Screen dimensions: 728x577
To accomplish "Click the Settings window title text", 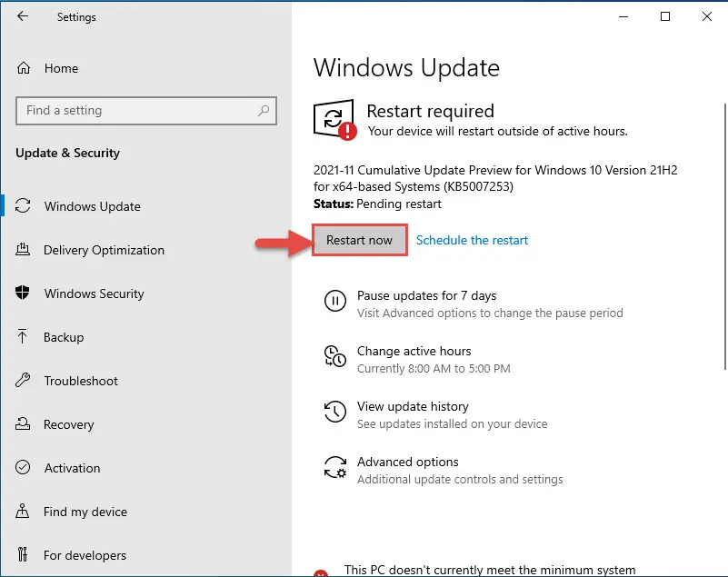I will pyautogui.click(x=76, y=17).
